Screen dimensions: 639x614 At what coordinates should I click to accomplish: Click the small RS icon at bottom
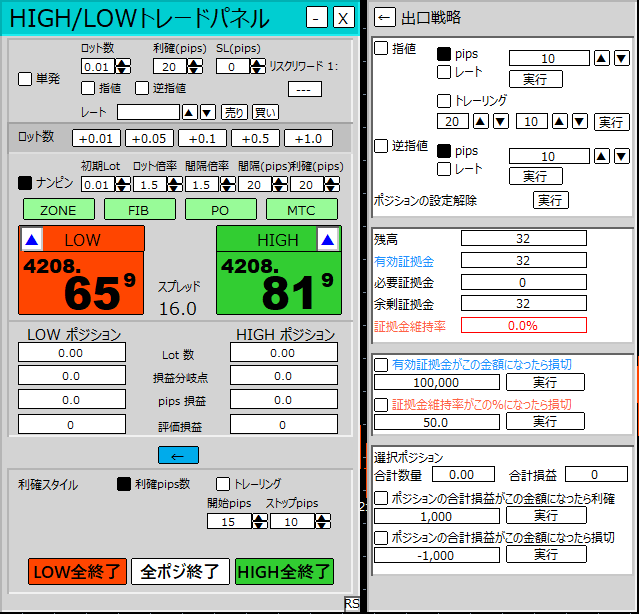tap(352, 604)
